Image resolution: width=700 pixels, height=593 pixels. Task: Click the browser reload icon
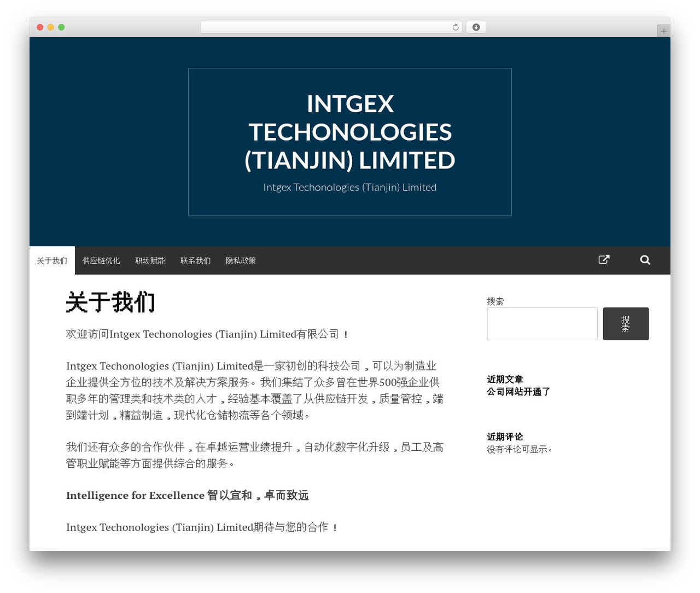tap(456, 27)
